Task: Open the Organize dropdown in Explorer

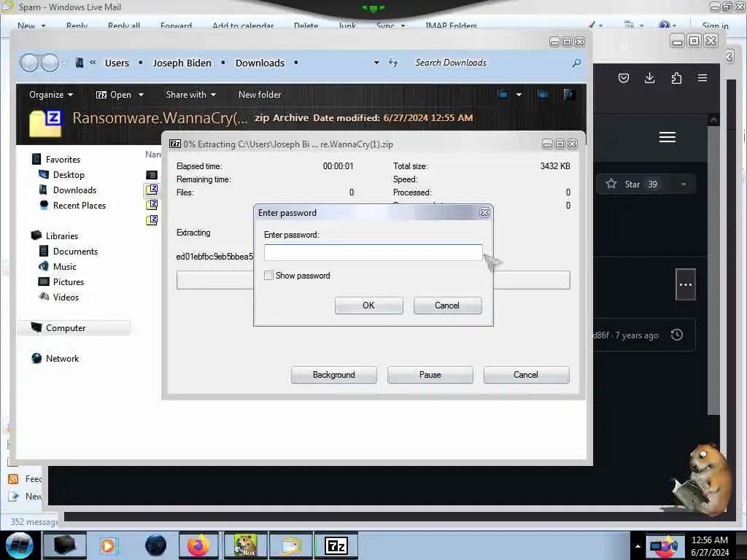Action: coord(51,95)
